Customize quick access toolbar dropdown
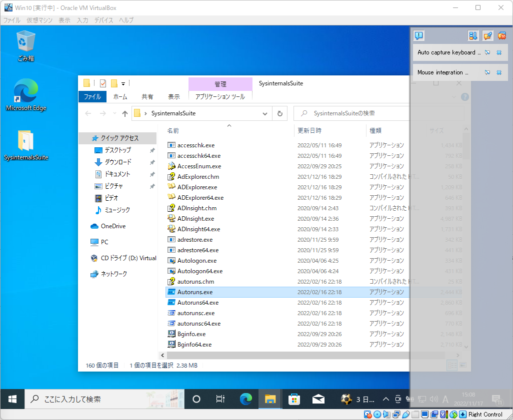The width and height of the screenshot is (513, 420). click(123, 84)
